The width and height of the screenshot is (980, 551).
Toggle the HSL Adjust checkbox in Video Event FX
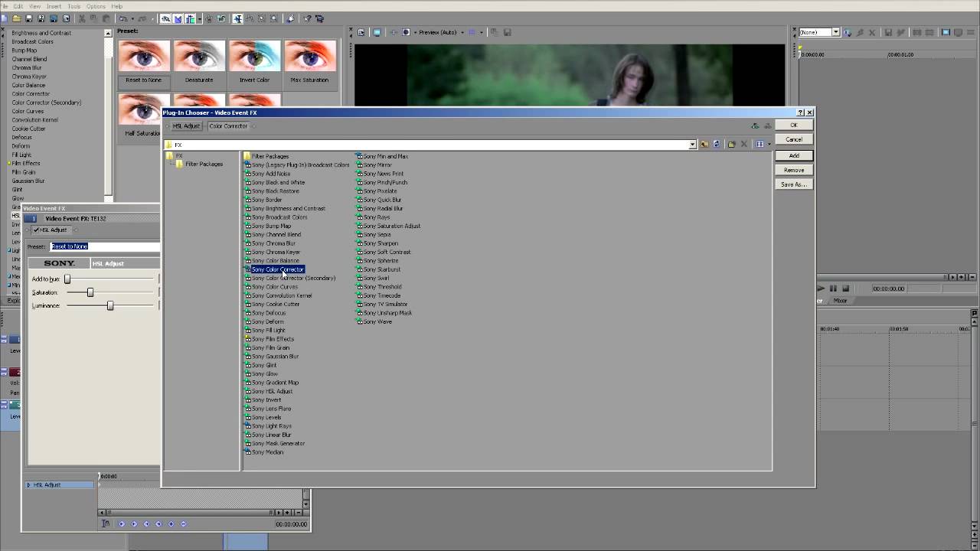[36, 230]
